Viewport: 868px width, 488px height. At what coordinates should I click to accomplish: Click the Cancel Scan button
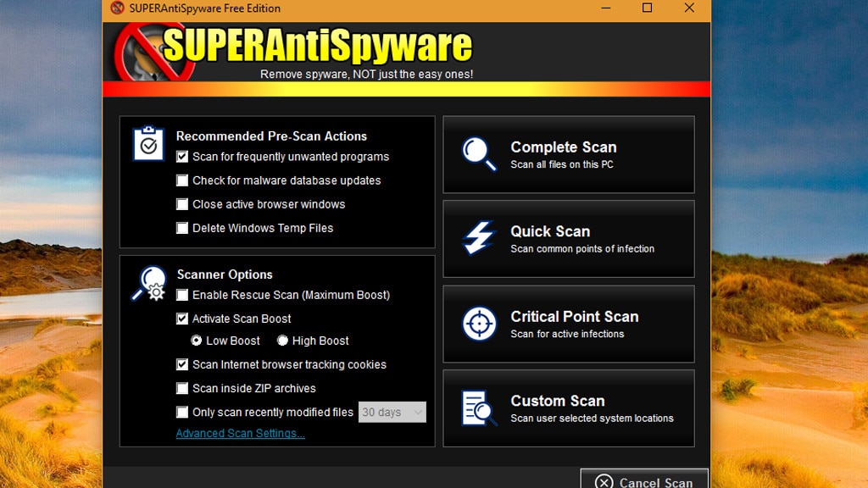click(644, 480)
